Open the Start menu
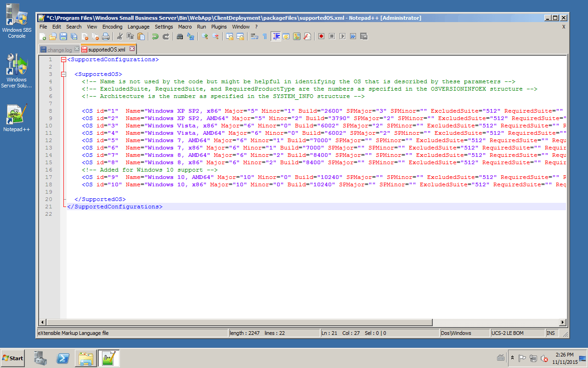 click(x=12, y=358)
